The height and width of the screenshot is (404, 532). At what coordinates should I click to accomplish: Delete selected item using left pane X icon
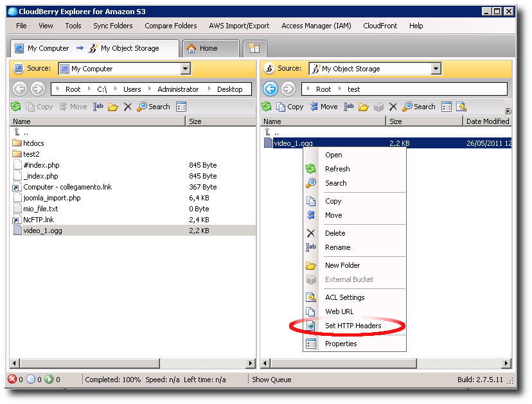click(x=128, y=107)
